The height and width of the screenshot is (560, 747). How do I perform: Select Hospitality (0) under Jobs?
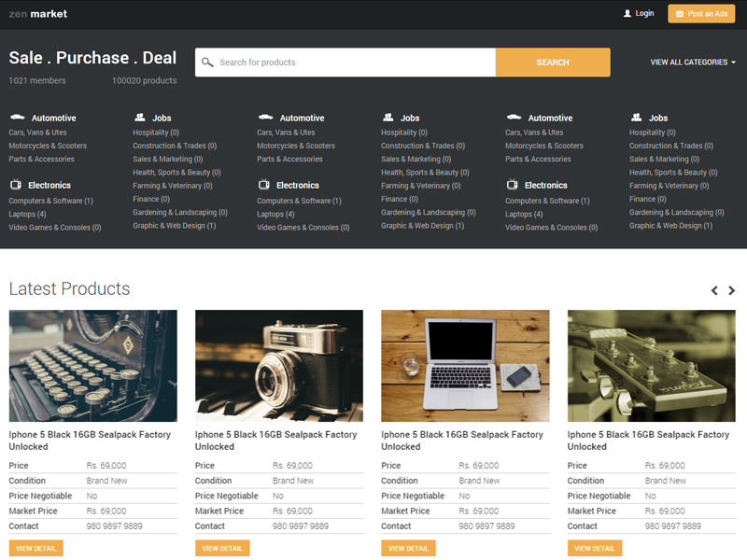(154, 132)
